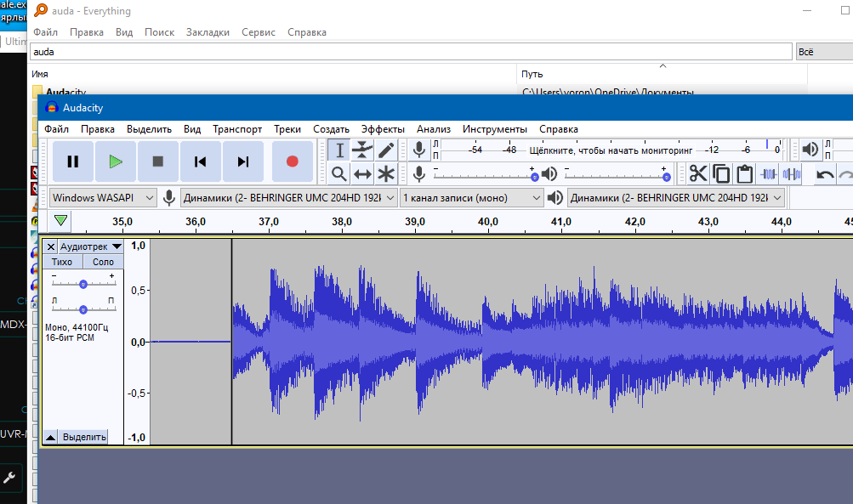Skip to start of the track
Viewport: 853px width, 504px height.
201,161
